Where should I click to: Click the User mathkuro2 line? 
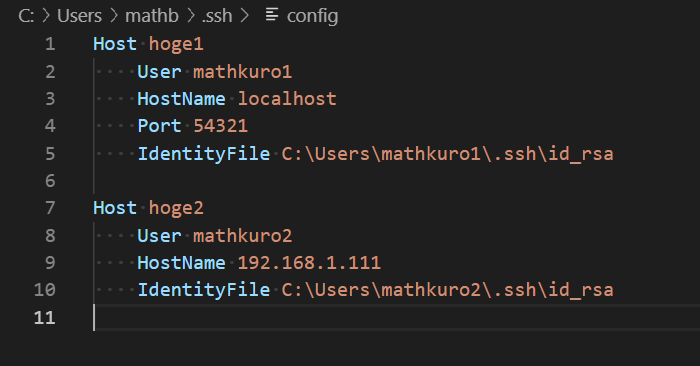tap(215, 236)
